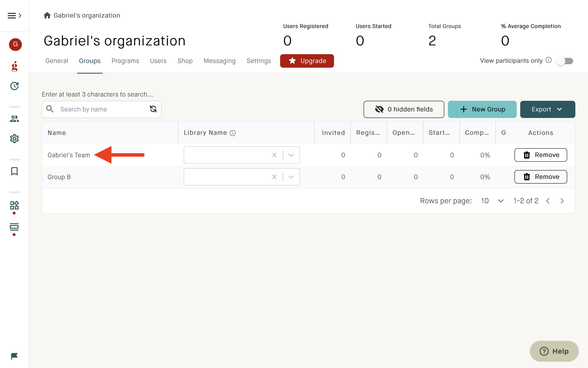Switch to the Settings tab
The image size is (588, 368).
[x=258, y=61]
